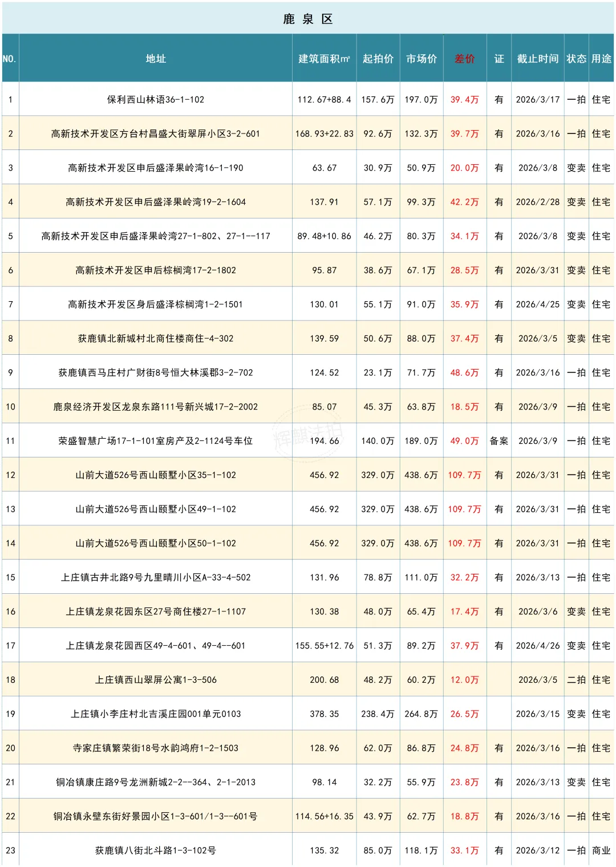
Task: Select deadline 2026/4/25
Action: point(538,305)
